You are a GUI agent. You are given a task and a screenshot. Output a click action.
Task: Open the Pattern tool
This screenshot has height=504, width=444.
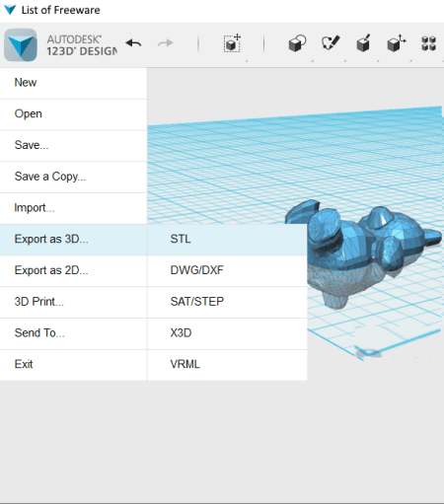(428, 43)
